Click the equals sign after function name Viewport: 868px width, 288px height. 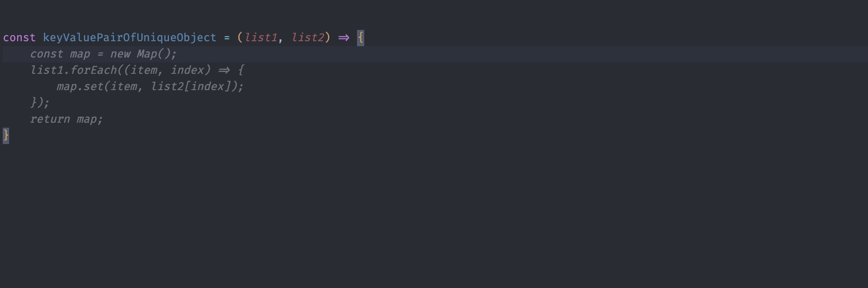[227, 38]
